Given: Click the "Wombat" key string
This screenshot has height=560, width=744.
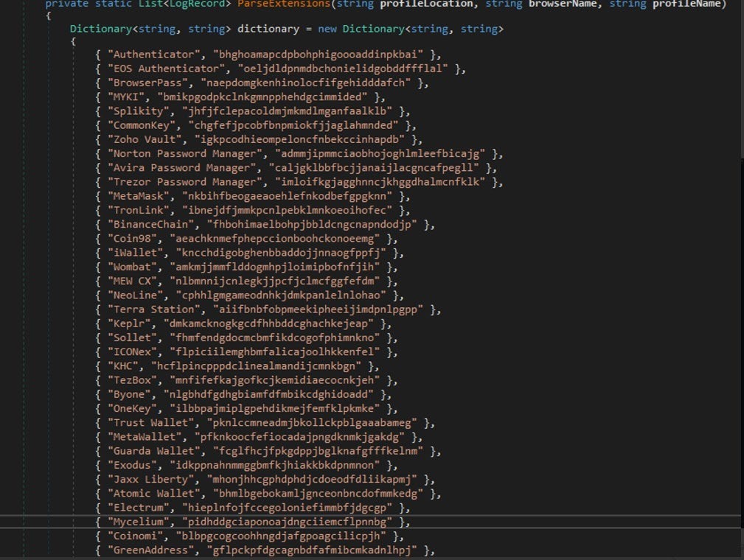Looking at the screenshot, I should (132, 267).
